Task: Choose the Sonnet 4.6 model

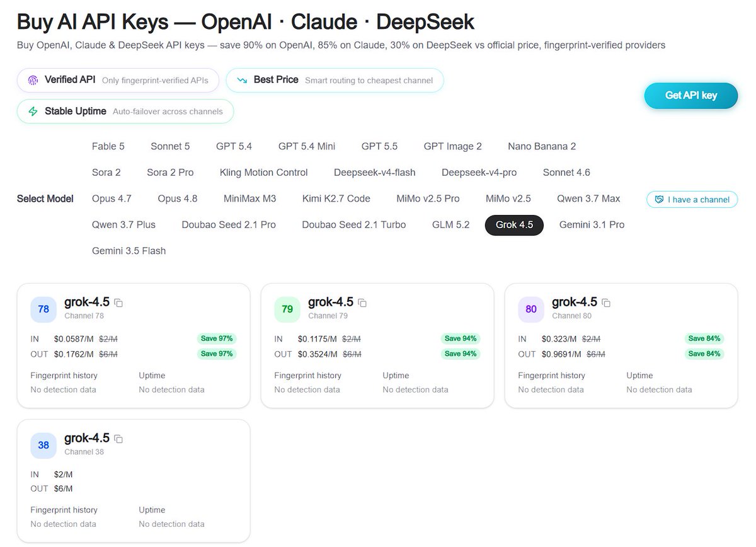Action: click(566, 173)
